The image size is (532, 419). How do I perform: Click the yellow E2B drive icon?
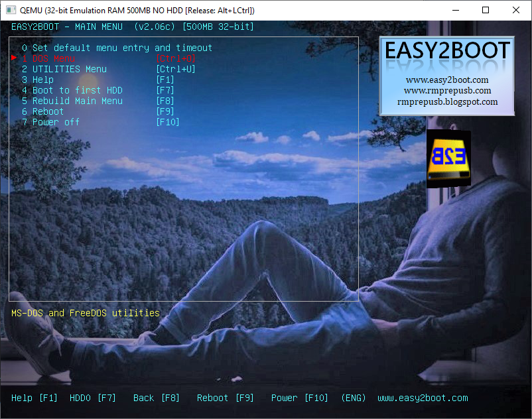click(448, 158)
